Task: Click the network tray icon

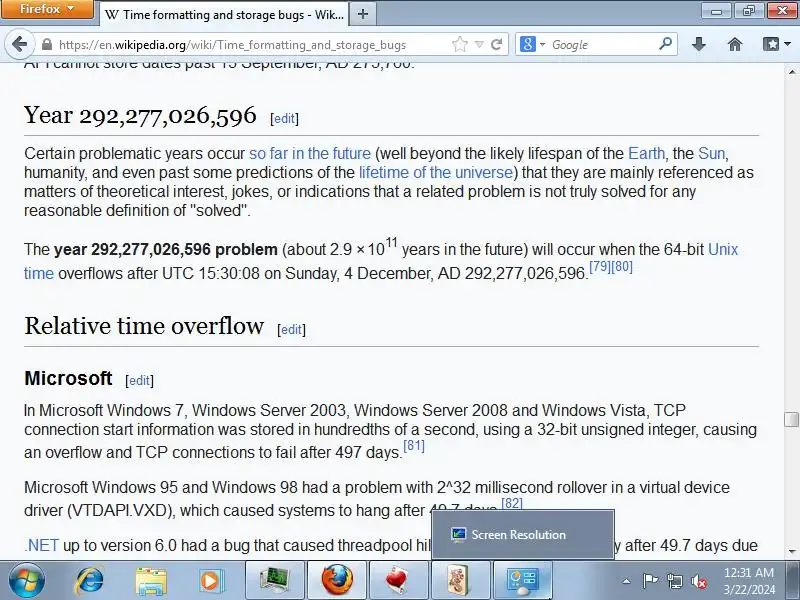Action: click(x=674, y=581)
